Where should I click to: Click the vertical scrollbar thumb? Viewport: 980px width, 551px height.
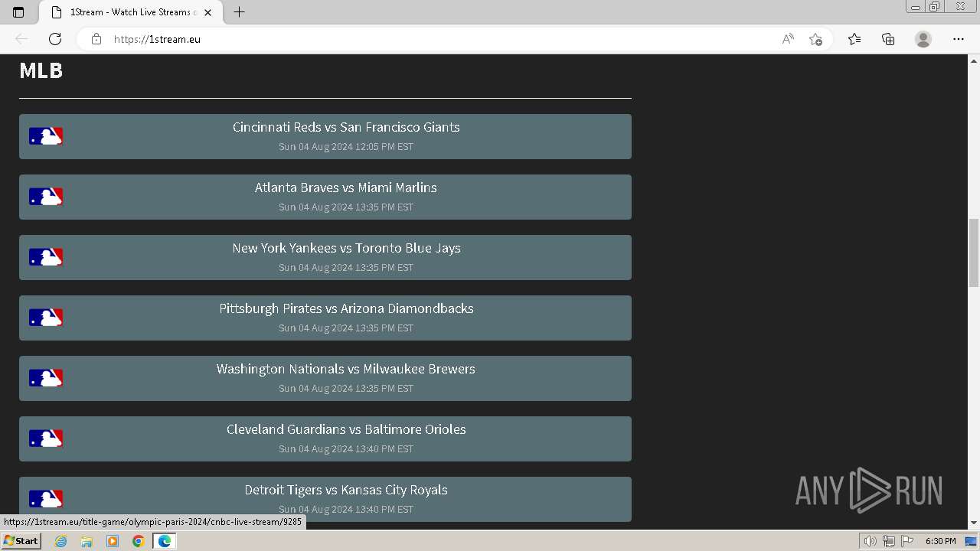[x=974, y=253]
